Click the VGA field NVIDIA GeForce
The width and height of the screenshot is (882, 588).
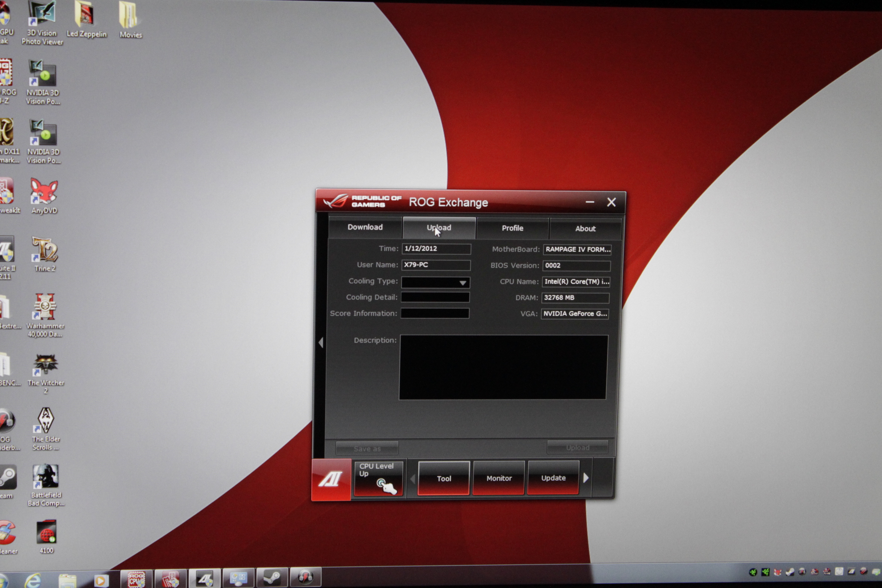(x=574, y=314)
